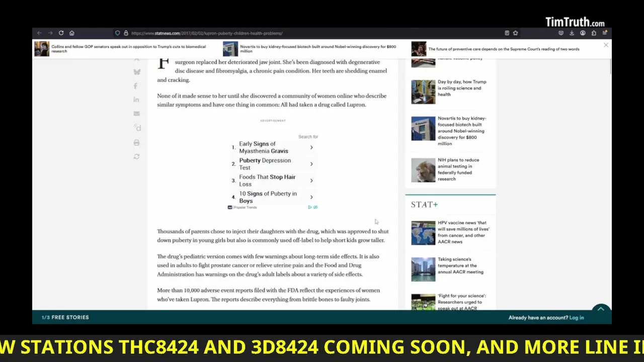Open 'Fight for your science' story
Image resolution: width=644 pixels, height=362 pixels.
[x=462, y=302]
